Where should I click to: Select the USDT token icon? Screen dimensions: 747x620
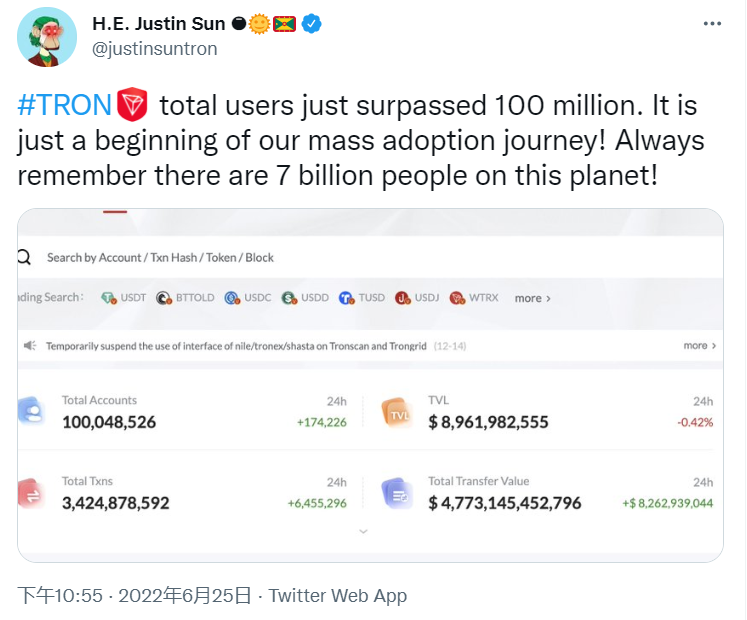click(109, 298)
